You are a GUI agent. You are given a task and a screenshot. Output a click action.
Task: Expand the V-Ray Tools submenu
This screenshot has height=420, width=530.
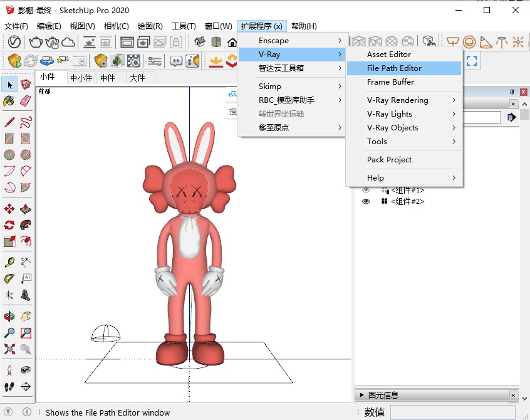pos(404,141)
